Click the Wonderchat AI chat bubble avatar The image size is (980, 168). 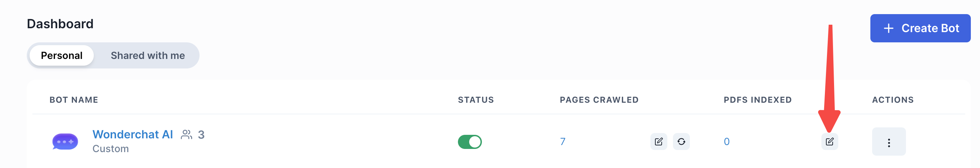[x=65, y=142]
